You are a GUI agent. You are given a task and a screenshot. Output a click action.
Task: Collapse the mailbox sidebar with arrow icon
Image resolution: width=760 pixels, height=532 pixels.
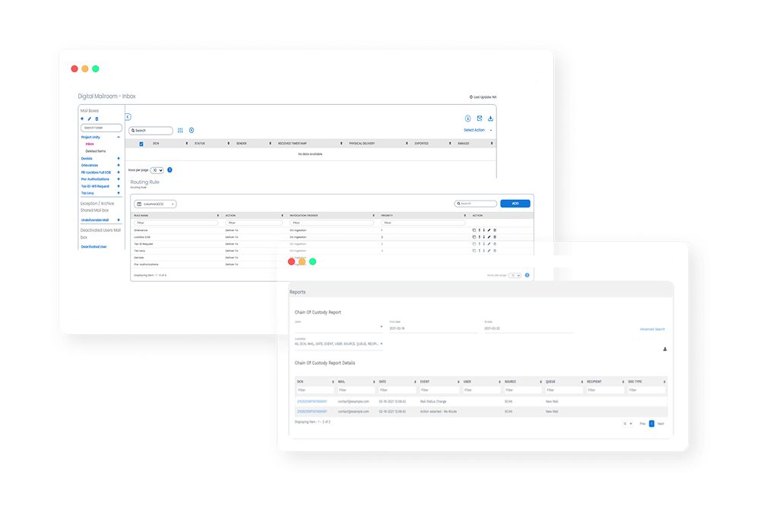point(128,117)
